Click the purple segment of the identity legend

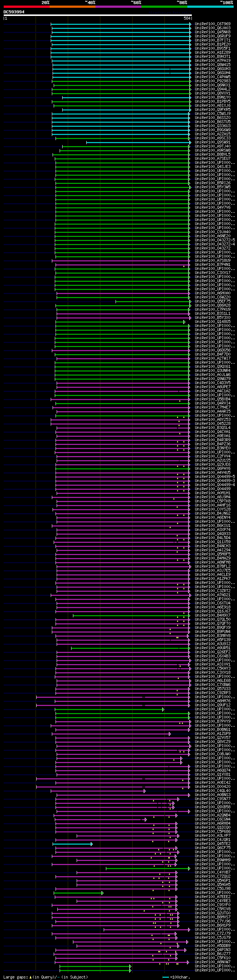118,6
